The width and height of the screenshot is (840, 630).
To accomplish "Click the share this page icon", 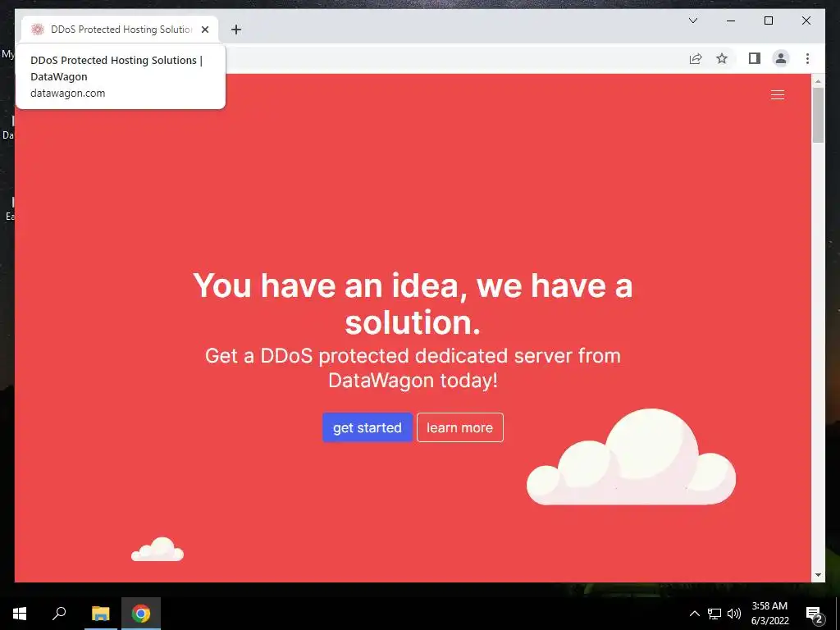I will click(696, 58).
